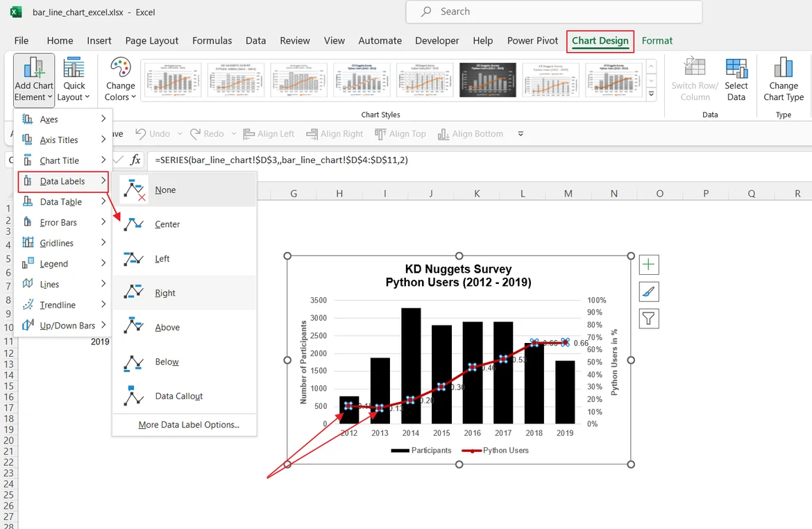
Task: Switch to the Format tab
Action: click(x=657, y=40)
